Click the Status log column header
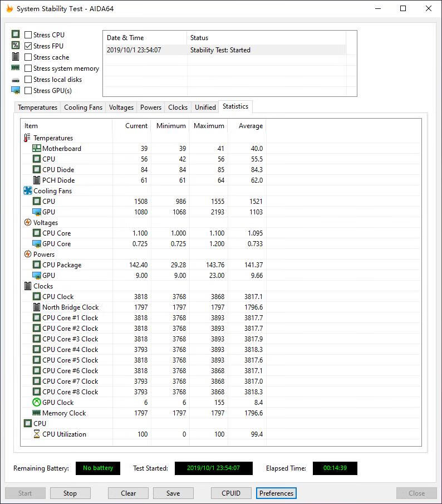 click(x=266, y=38)
